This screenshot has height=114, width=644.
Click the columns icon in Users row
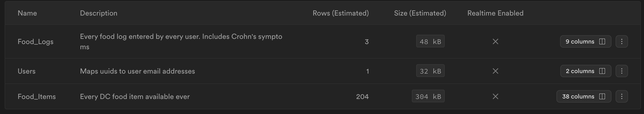602,71
